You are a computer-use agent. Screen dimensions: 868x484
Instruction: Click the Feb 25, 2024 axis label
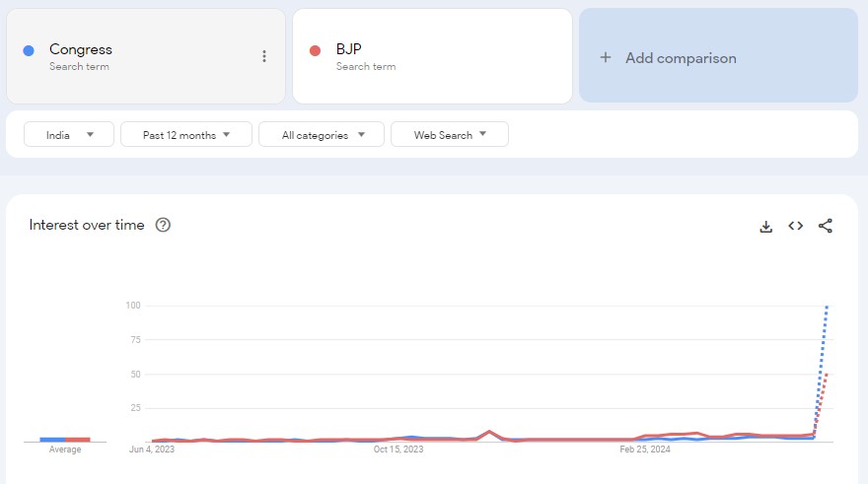click(x=644, y=449)
